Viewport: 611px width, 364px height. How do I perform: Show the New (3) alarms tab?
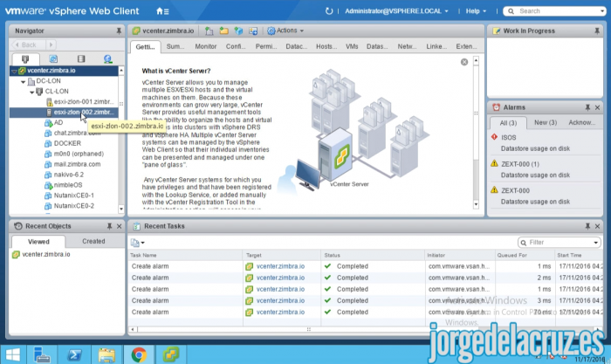[546, 122]
